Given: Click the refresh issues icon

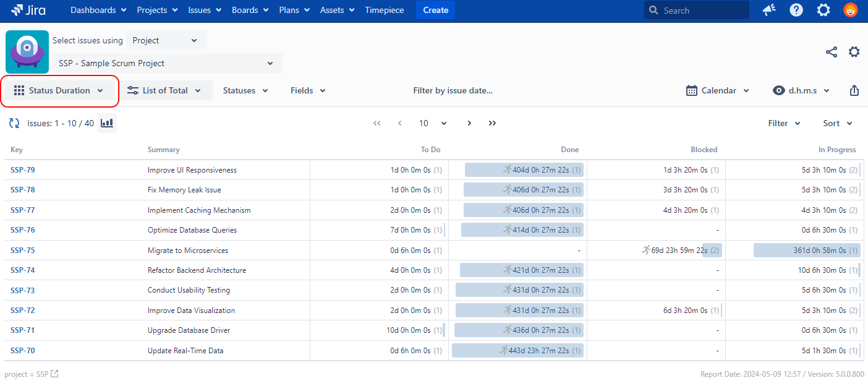Looking at the screenshot, I should [x=14, y=123].
